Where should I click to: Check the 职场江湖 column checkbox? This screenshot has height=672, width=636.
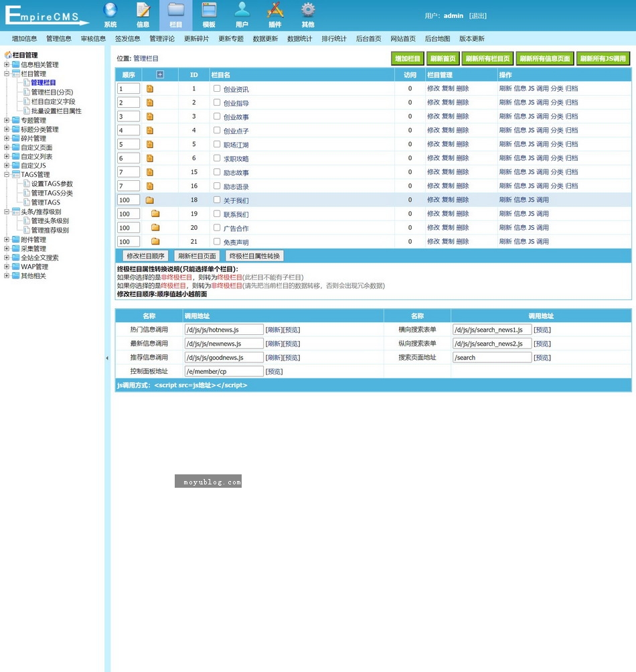point(217,144)
